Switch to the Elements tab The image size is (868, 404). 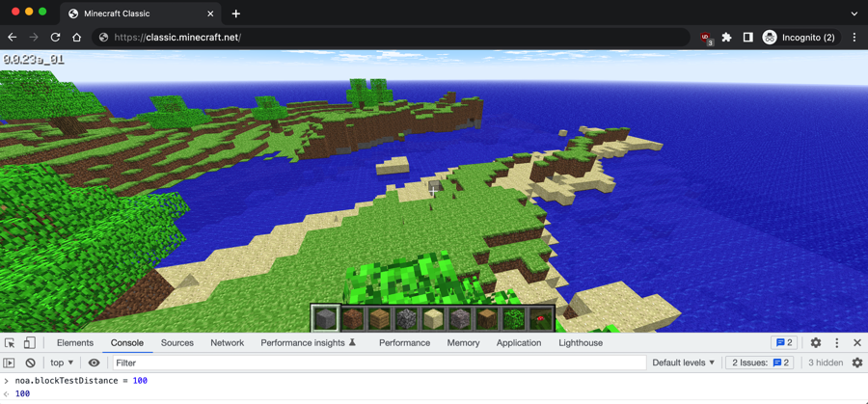(74, 342)
